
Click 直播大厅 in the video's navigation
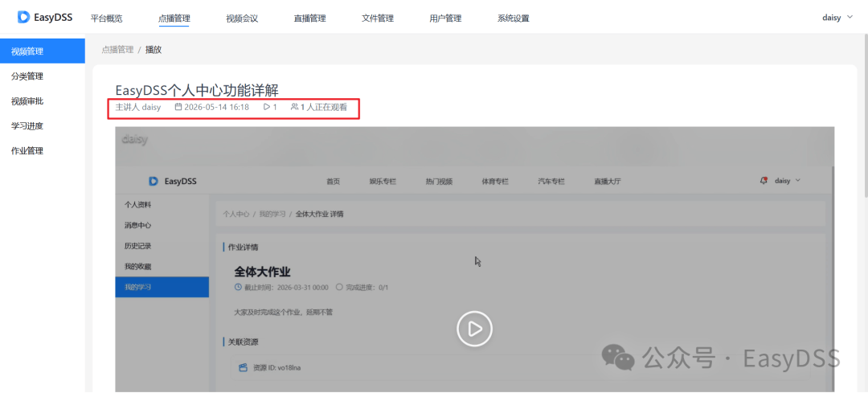[608, 182]
